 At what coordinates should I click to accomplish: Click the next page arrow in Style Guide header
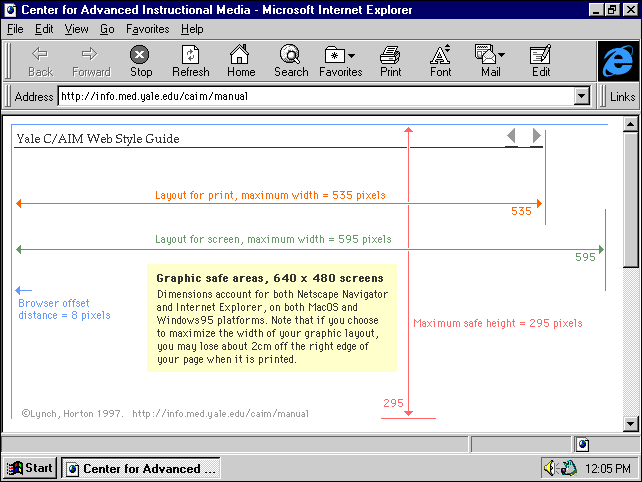536,136
